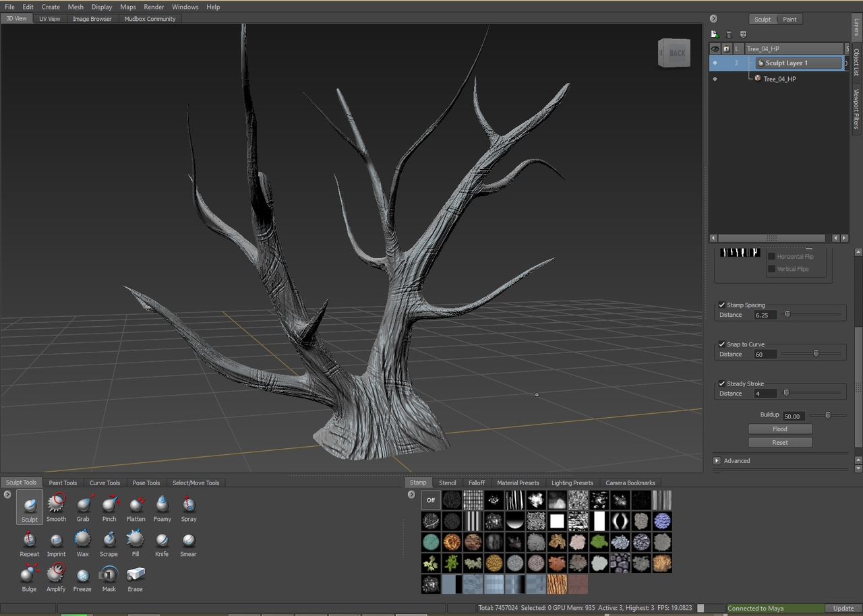This screenshot has width=863, height=616.
Task: Open the Image Browser tab
Action: (x=92, y=19)
